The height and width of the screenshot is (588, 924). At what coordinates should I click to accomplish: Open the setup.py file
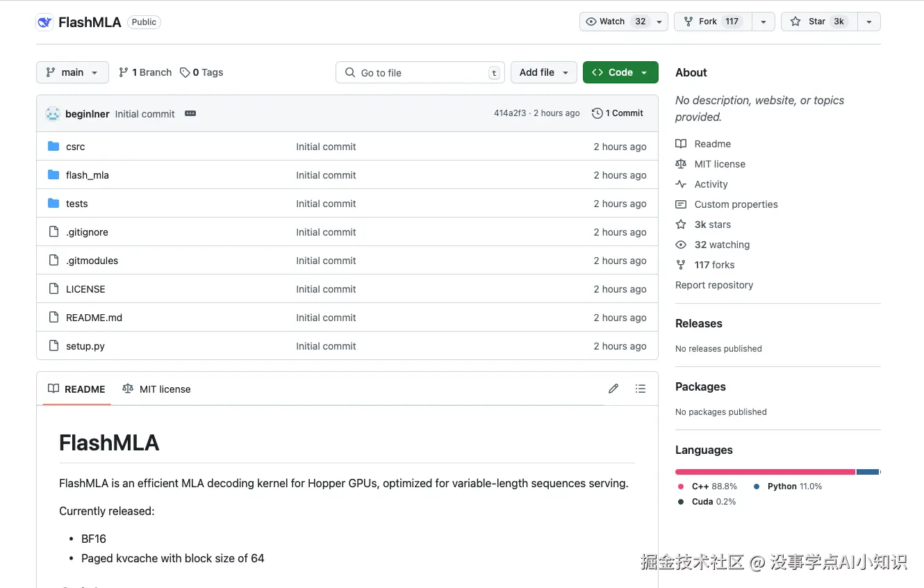(x=85, y=346)
